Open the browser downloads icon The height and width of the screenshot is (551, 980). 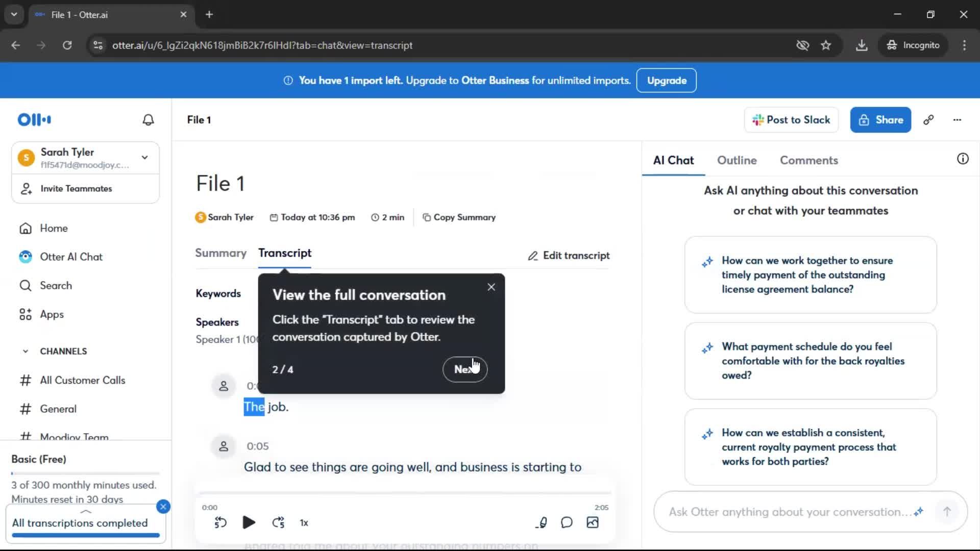(x=862, y=45)
